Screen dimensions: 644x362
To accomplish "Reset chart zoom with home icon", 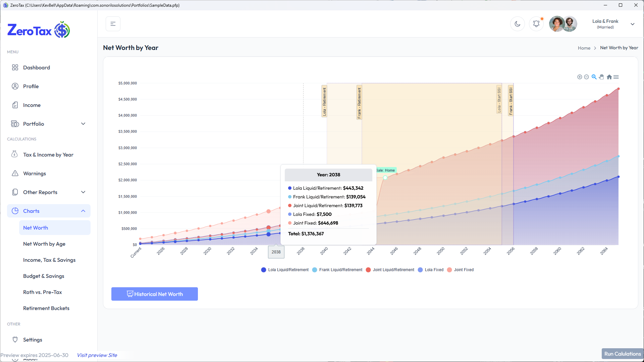I will coord(609,77).
